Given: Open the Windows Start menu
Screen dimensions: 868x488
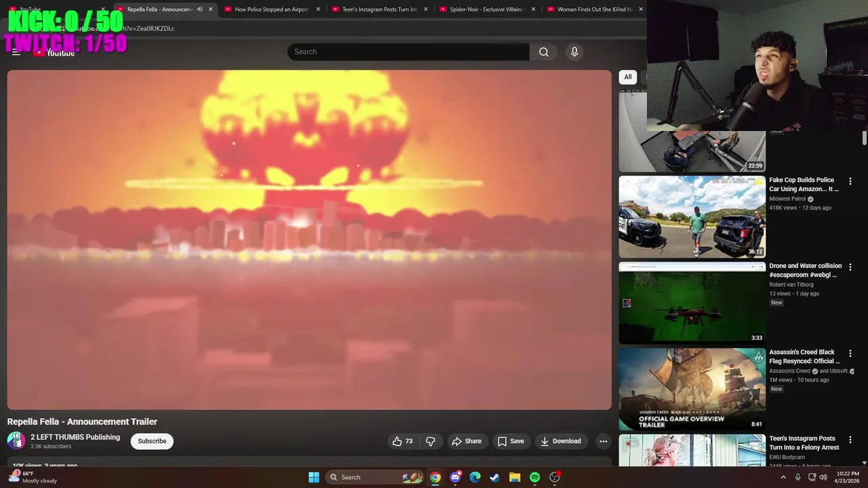Looking at the screenshot, I should click(x=314, y=477).
